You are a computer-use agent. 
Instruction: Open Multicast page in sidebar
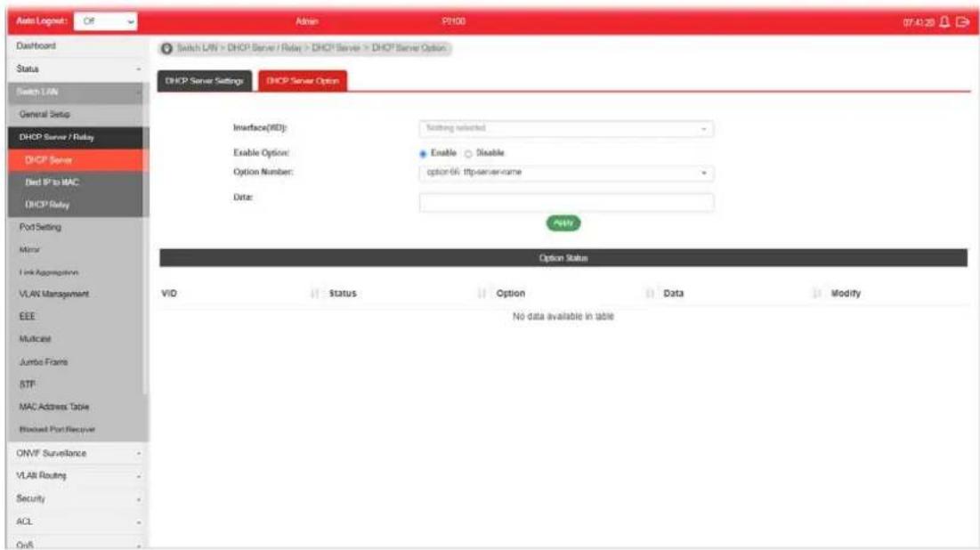click(x=76, y=339)
